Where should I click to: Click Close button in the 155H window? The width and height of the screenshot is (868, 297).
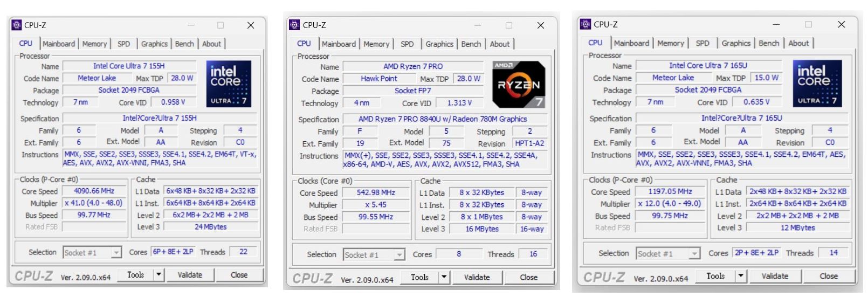click(x=239, y=275)
